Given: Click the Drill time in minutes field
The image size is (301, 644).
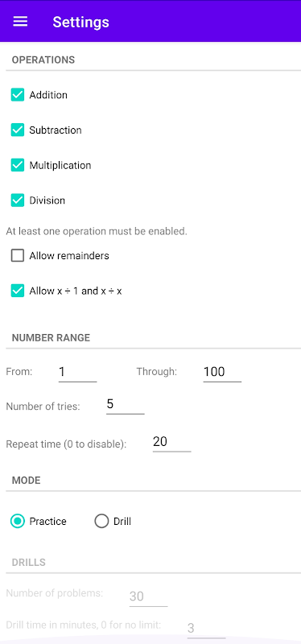Looking at the screenshot, I should tap(207, 629).
